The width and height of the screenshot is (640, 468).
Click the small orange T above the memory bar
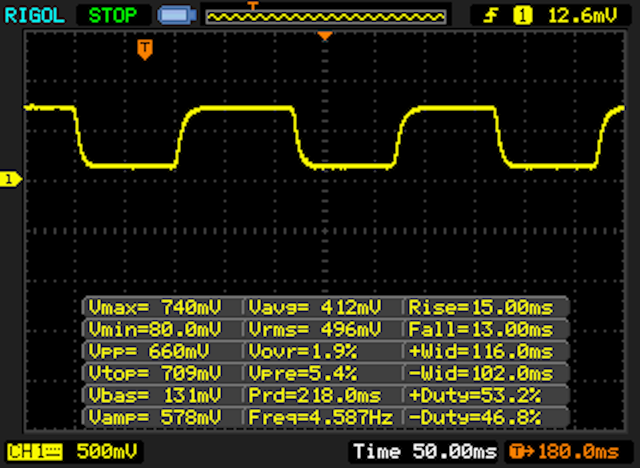pyautogui.click(x=253, y=5)
